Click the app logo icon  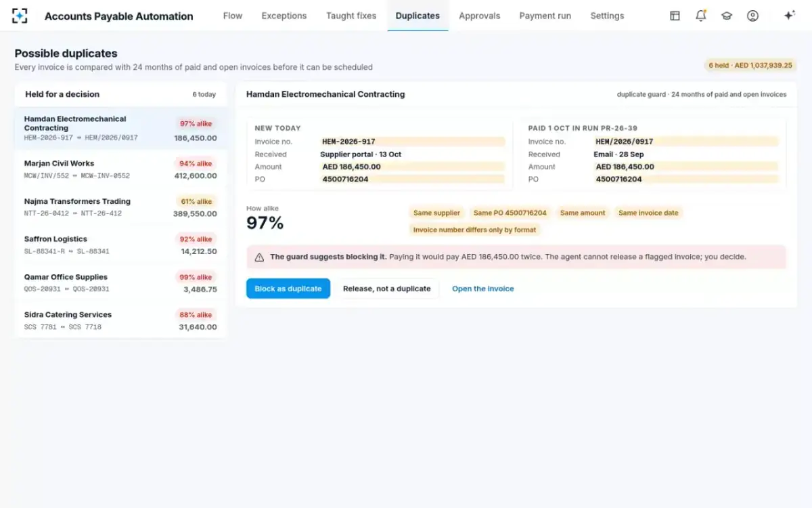coord(20,16)
